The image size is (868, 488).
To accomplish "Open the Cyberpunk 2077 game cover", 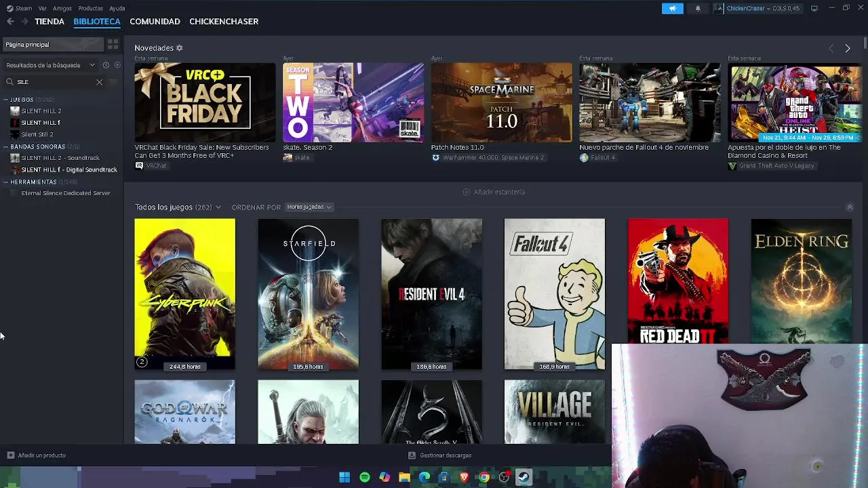I will tap(184, 294).
